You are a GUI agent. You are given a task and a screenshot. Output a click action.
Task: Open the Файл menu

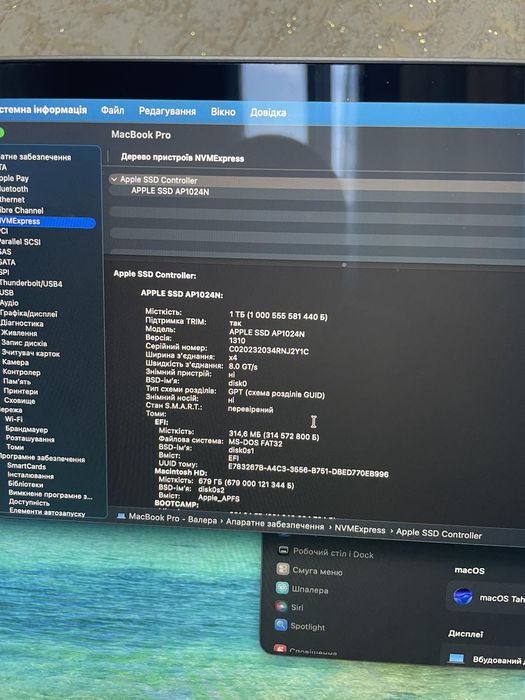click(x=112, y=110)
